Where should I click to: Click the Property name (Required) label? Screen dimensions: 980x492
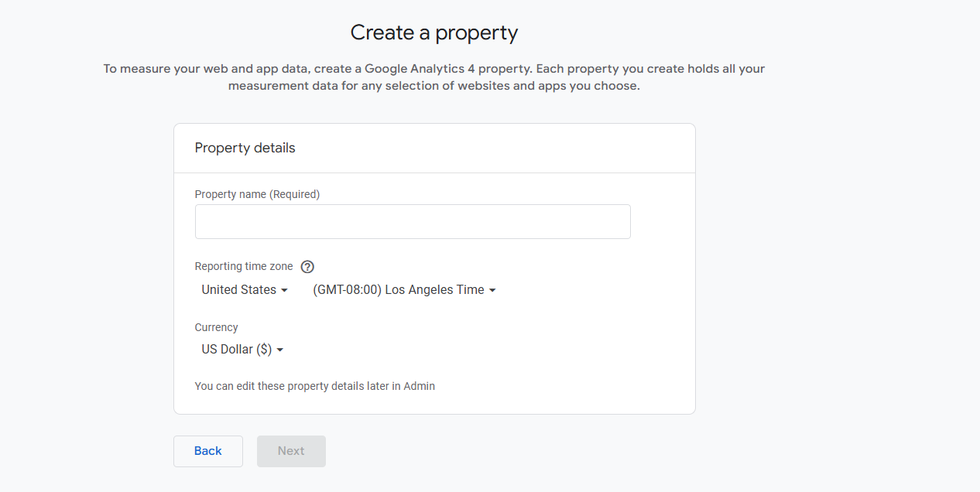pyautogui.click(x=257, y=194)
